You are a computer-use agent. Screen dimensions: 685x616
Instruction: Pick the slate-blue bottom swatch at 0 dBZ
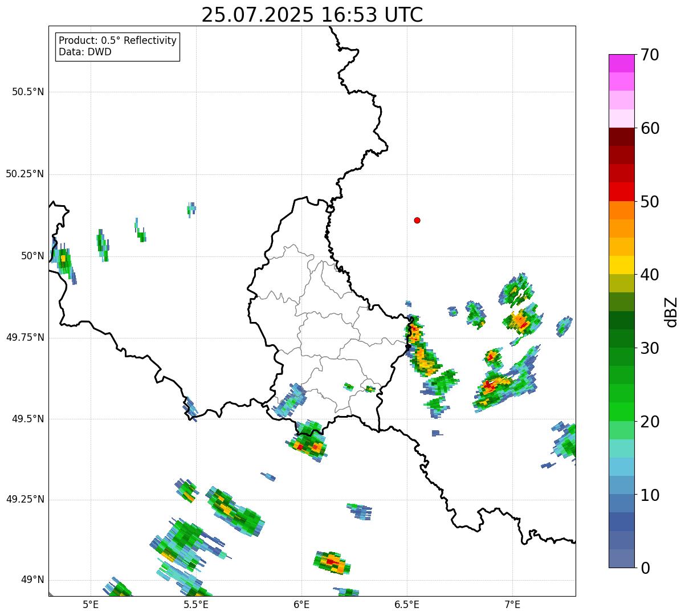[622, 558]
